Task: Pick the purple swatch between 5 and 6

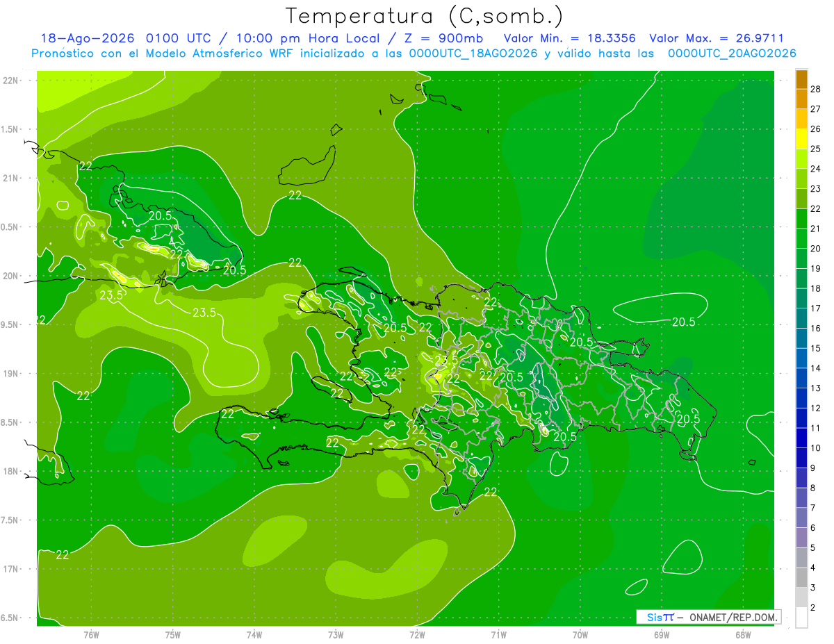Action: [801, 538]
